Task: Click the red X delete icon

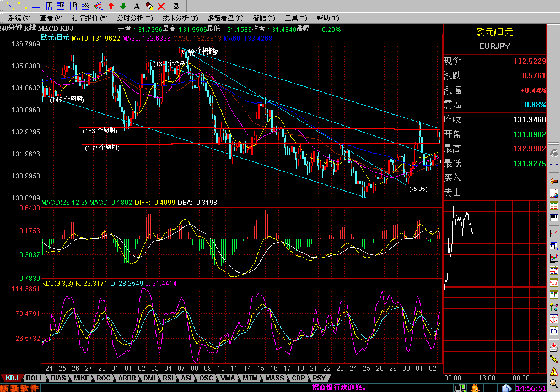Action: (161, 6)
